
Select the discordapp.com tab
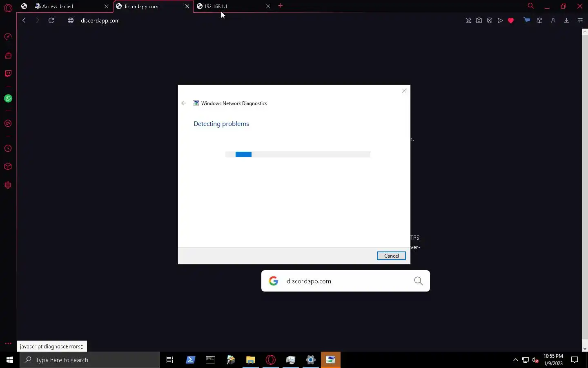pyautogui.click(x=154, y=6)
